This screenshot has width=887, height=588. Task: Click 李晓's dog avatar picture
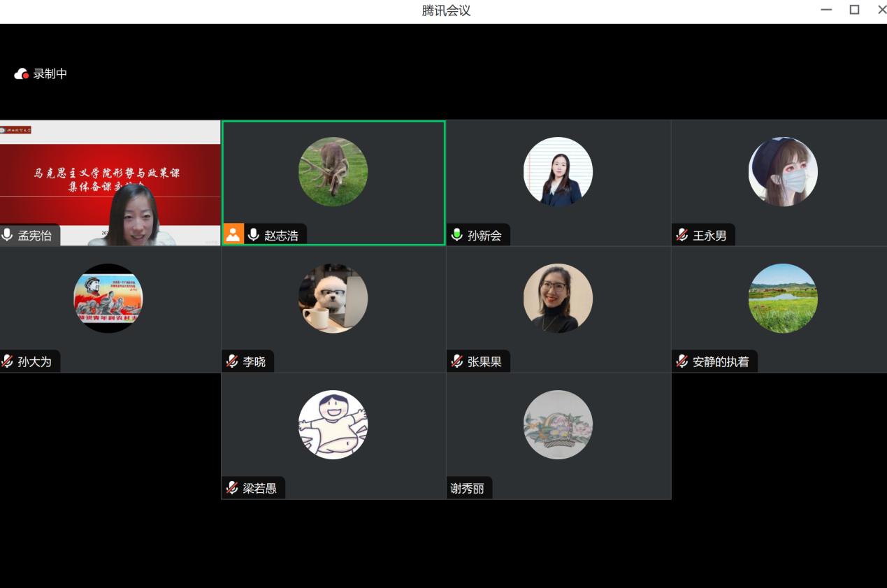(x=333, y=298)
